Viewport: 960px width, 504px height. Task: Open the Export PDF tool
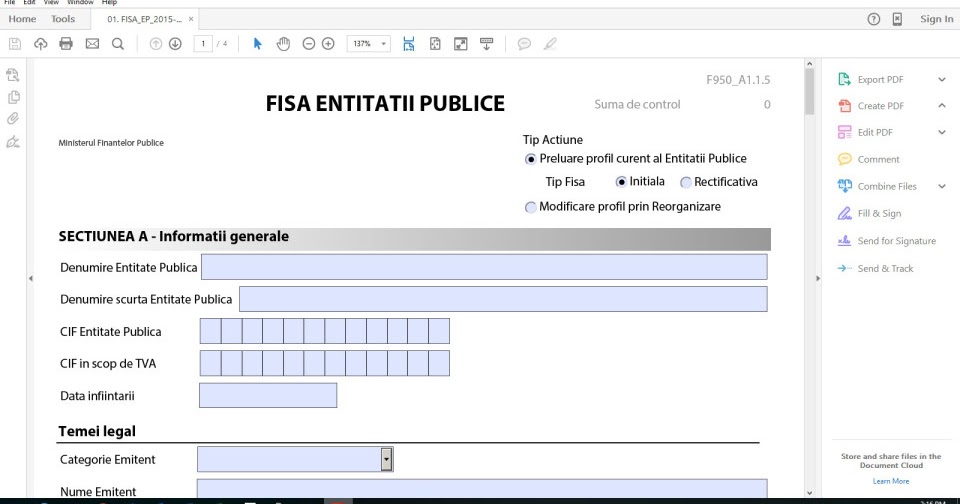(880, 80)
